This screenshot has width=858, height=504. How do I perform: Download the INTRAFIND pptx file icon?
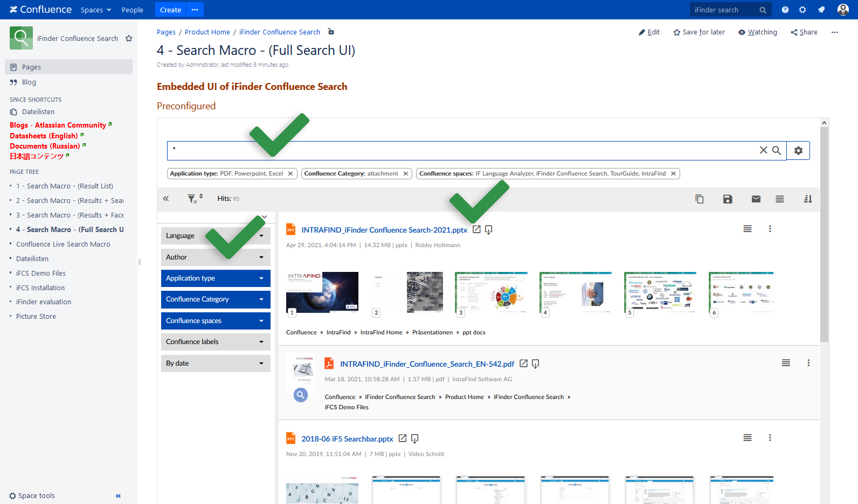tap(489, 230)
